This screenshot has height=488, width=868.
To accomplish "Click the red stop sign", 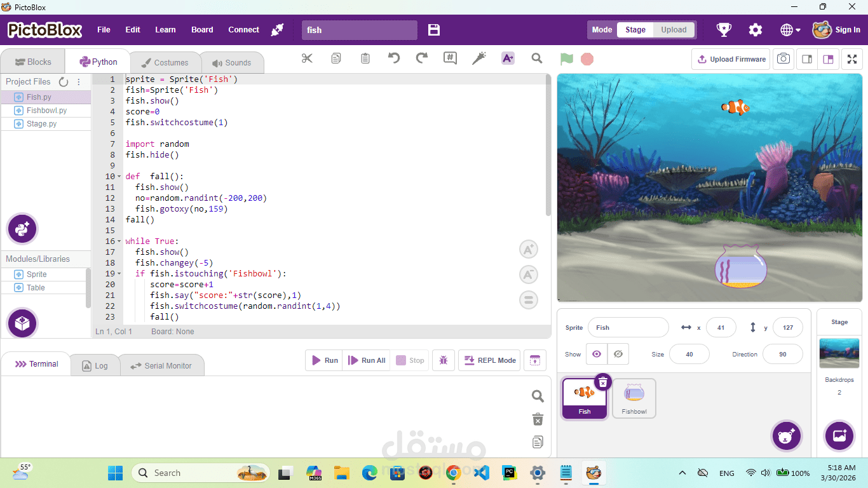I will pyautogui.click(x=587, y=59).
